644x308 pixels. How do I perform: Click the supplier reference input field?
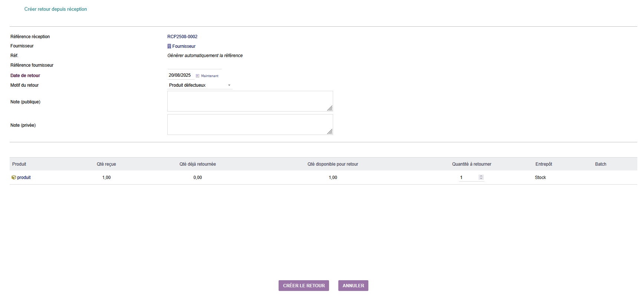pos(194,66)
